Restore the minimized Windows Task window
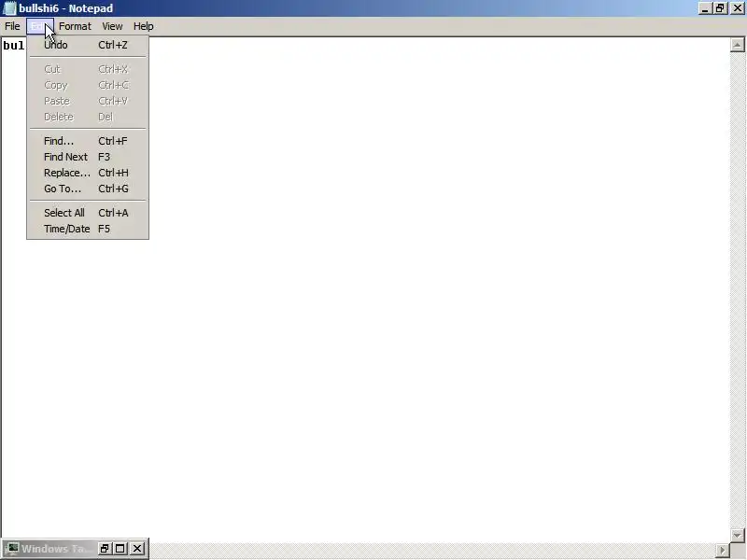Viewport: 747px width, 560px height. click(x=105, y=549)
